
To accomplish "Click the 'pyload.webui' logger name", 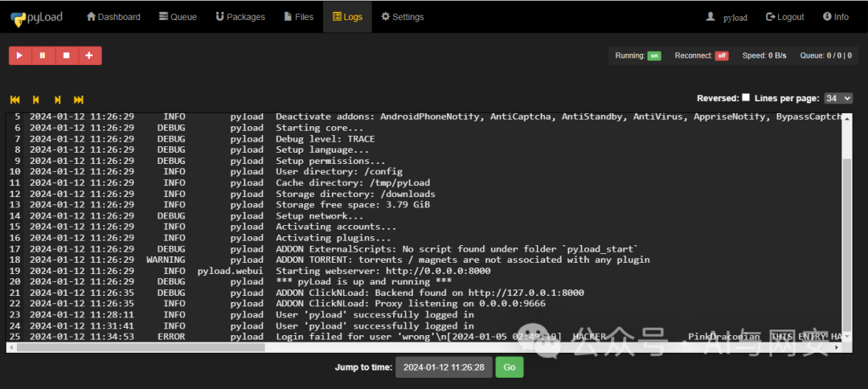I will coord(231,271).
